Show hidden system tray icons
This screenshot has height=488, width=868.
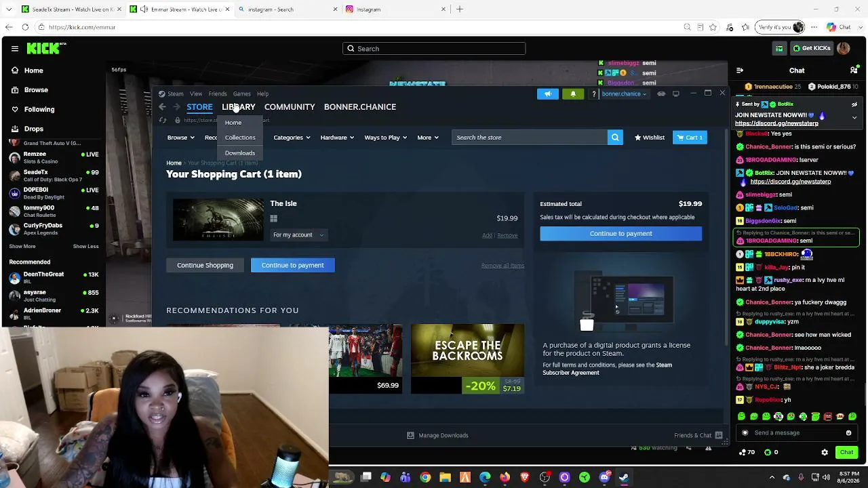(x=772, y=477)
